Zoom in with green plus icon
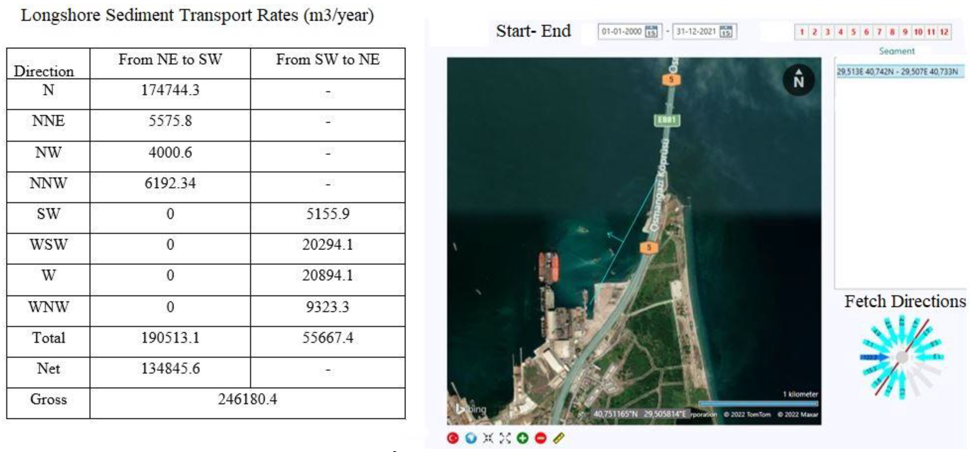Screen dimensions: 980x452 coord(523,438)
